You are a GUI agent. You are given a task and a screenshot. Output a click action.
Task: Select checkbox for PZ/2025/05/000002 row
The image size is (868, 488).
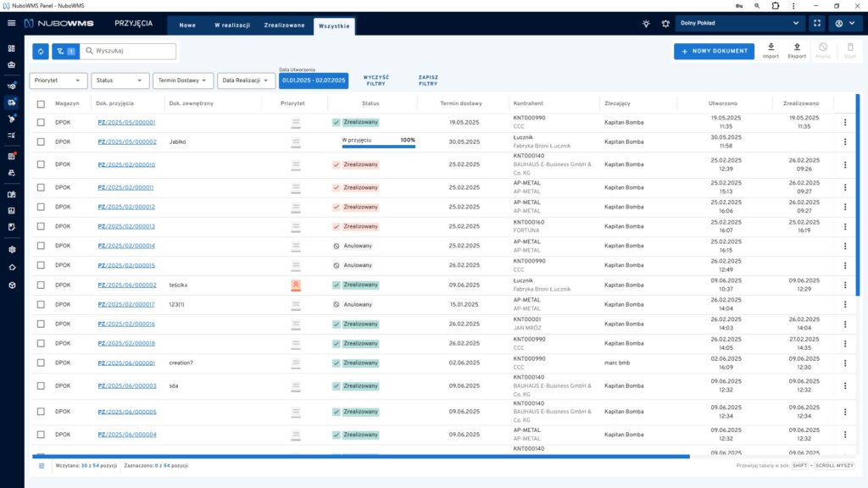tap(41, 142)
